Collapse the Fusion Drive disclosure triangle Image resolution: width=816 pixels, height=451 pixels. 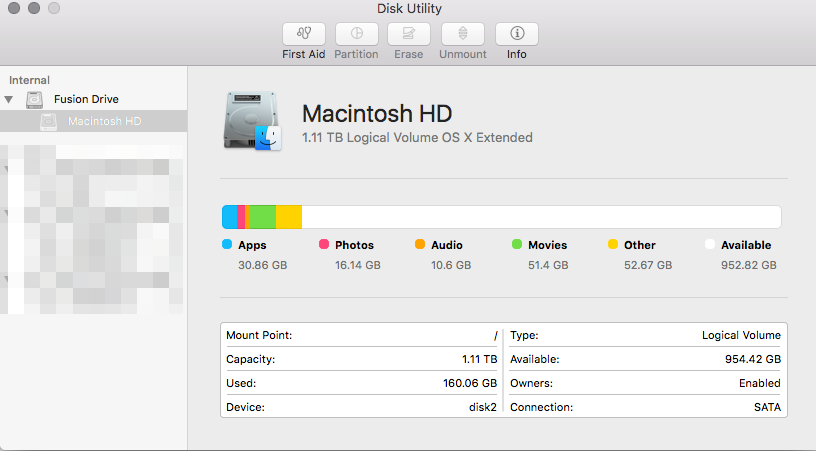pos(8,99)
